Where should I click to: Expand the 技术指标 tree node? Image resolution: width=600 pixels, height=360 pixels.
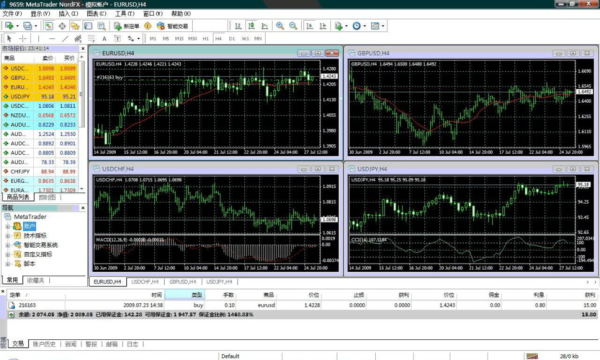click(x=7, y=236)
